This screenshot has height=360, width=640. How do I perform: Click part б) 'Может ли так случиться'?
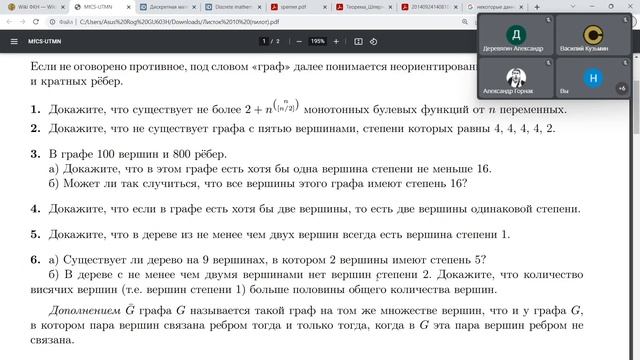pyautogui.click(x=258, y=183)
